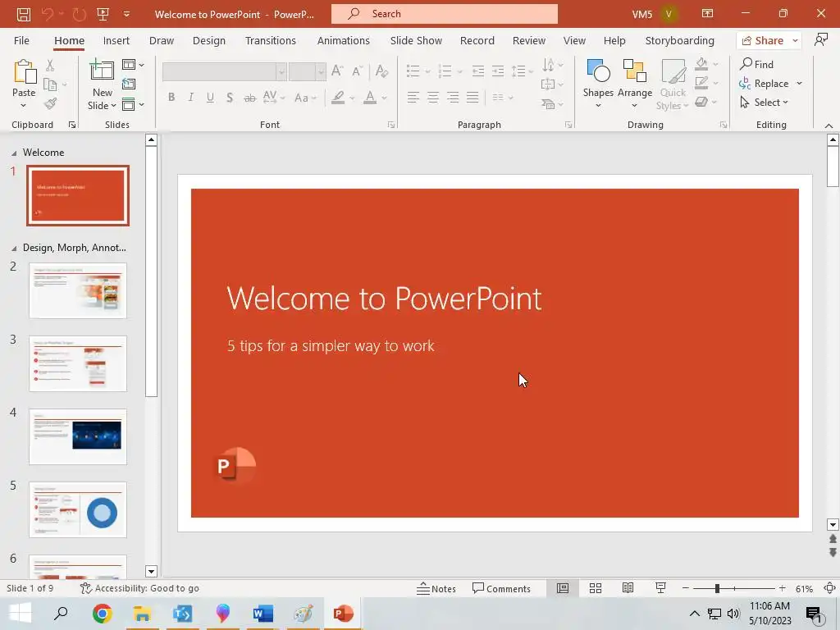Toggle Bold formatting

pos(171,97)
